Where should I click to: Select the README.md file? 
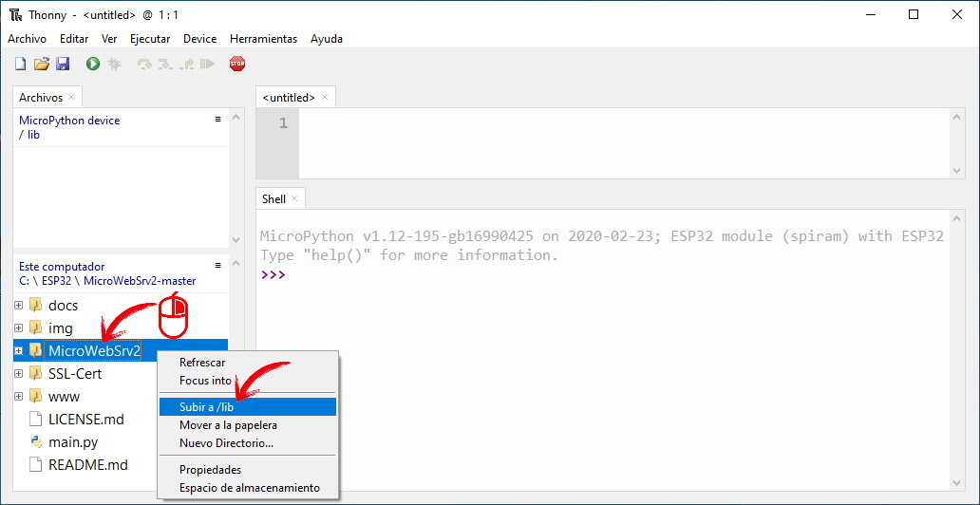click(x=88, y=465)
